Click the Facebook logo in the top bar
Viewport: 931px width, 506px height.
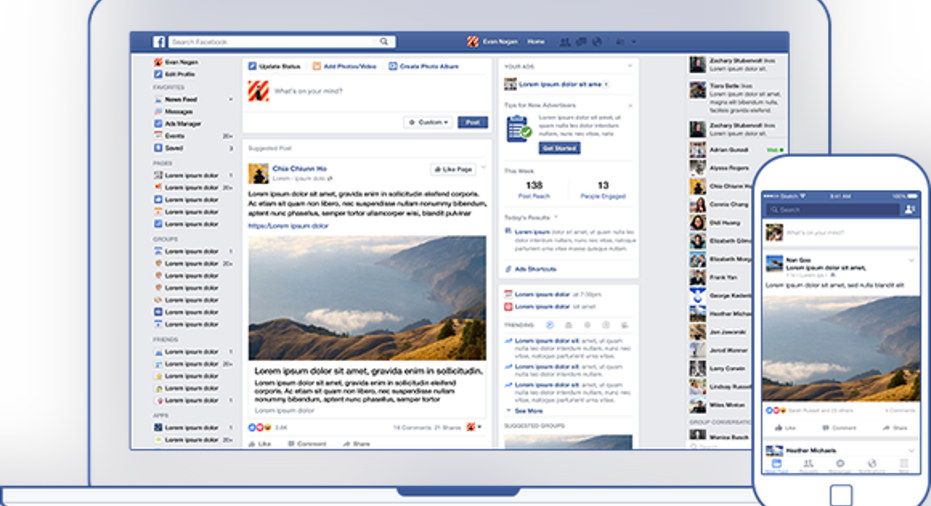[158, 42]
